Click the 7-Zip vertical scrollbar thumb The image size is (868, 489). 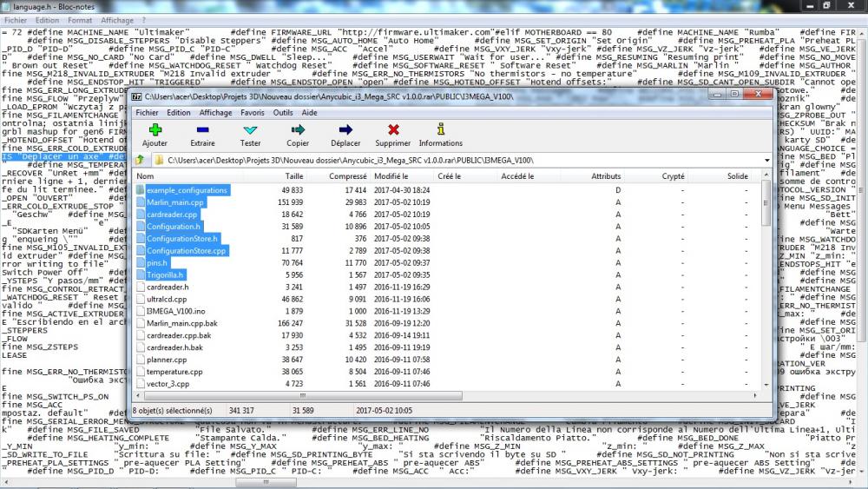766,202
